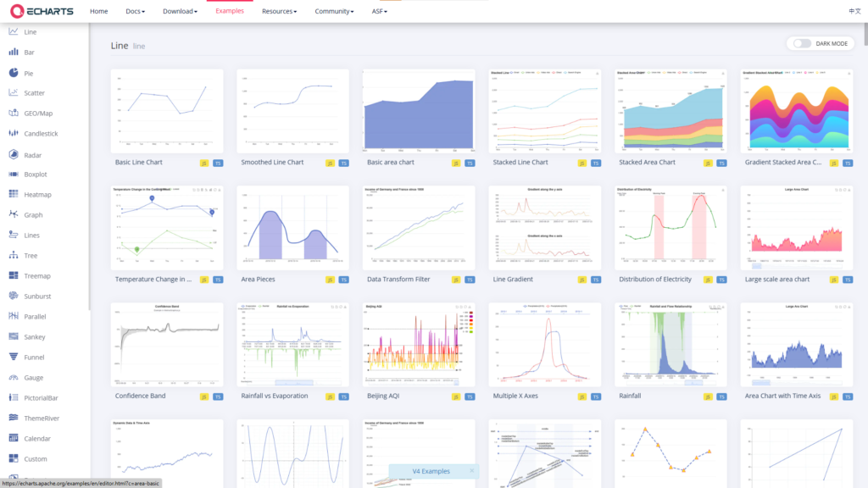Click the Sunburst sidebar icon
This screenshot has width=868, height=488.
(x=14, y=297)
